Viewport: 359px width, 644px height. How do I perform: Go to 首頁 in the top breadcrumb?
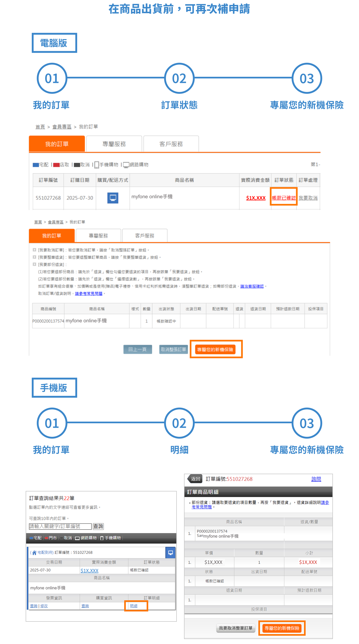pyautogui.click(x=40, y=127)
